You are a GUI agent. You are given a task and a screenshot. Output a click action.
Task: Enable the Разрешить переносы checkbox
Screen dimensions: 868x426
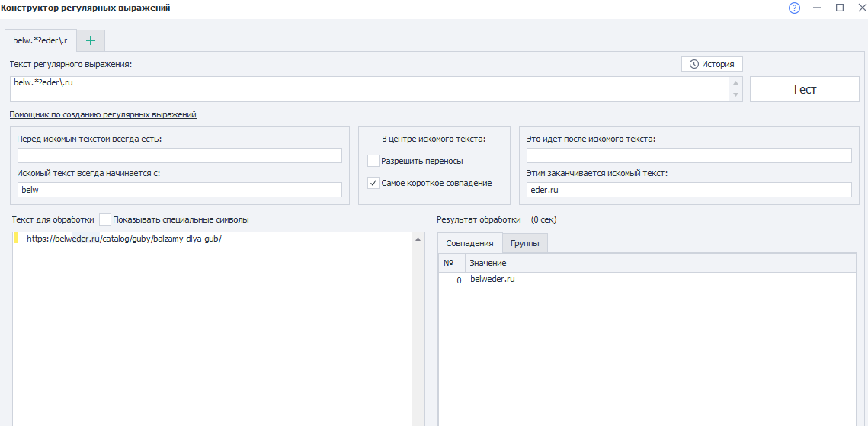(373, 161)
